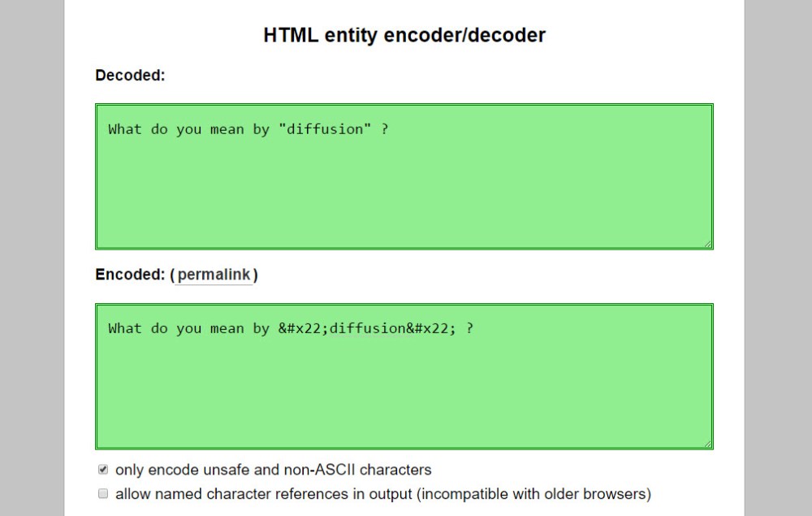Open the permalink link

point(214,275)
